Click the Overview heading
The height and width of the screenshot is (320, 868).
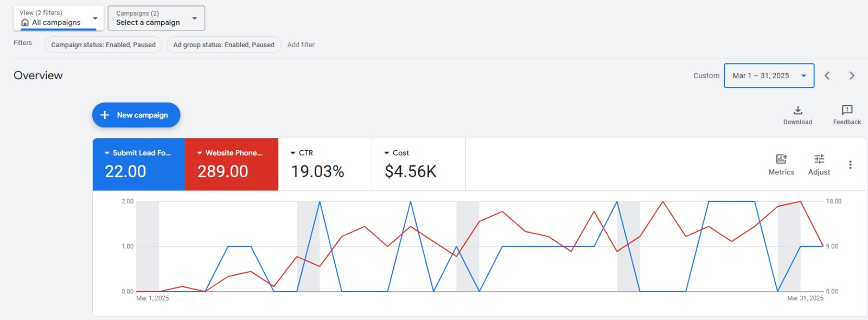[x=38, y=75]
